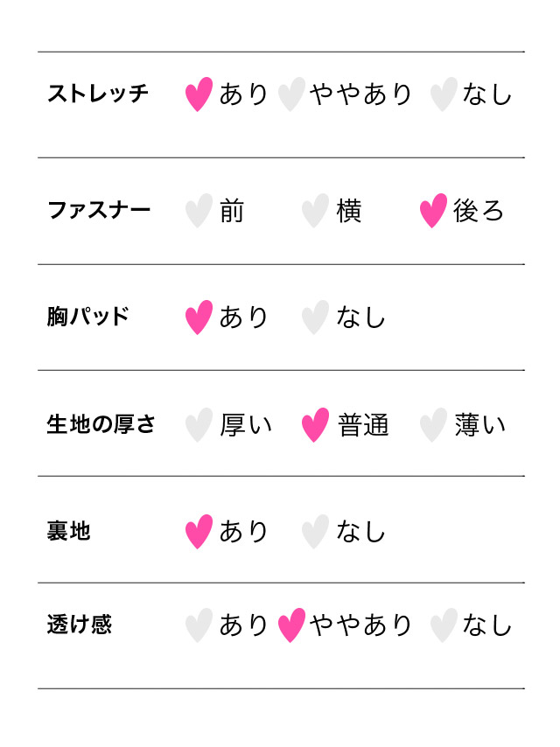The width and height of the screenshot is (560, 747).
Task: Choose the gray heart for 生地の厚さ 厚い
Action: (199, 425)
